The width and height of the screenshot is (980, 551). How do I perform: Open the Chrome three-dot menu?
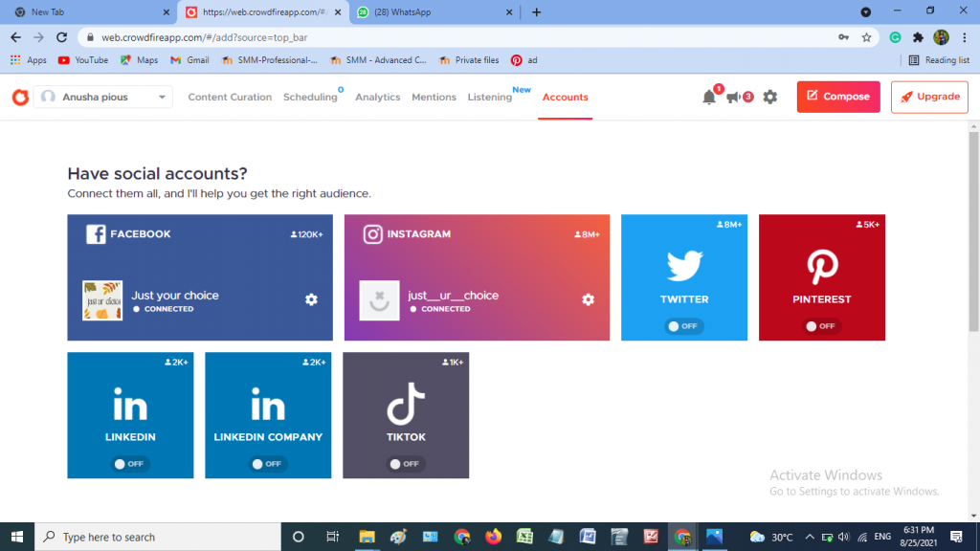coord(965,37)
